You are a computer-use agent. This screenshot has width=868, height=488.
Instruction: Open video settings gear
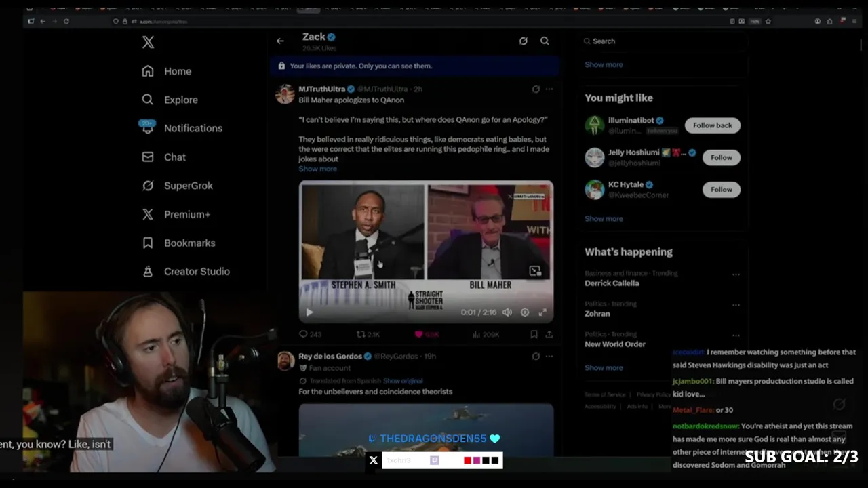[x=525, y=312]
